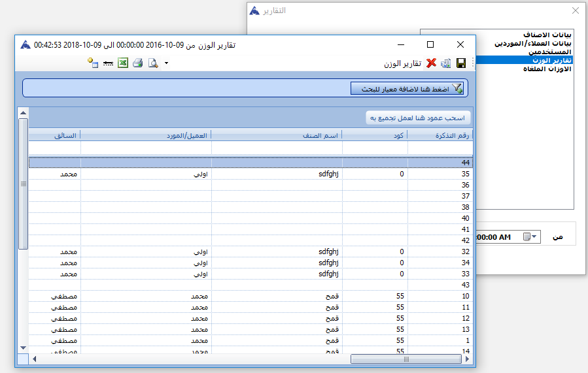
Task: Select 'المستخدمين' in التقارير window list
Action: click(x=550, y=52)
